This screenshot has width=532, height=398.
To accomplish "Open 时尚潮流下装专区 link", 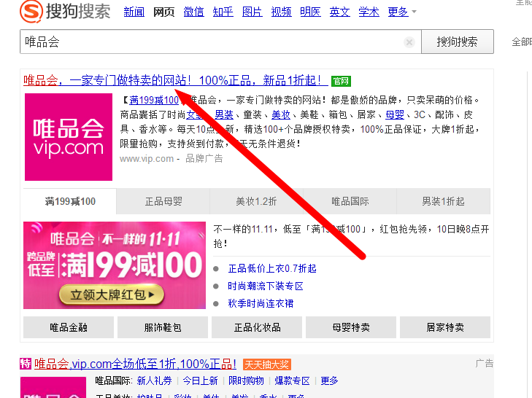I will click(266, 286).
